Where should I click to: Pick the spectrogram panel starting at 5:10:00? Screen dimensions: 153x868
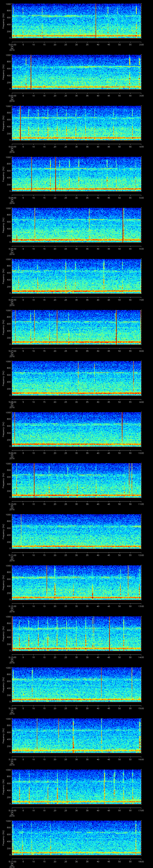(x=77, y=480)
